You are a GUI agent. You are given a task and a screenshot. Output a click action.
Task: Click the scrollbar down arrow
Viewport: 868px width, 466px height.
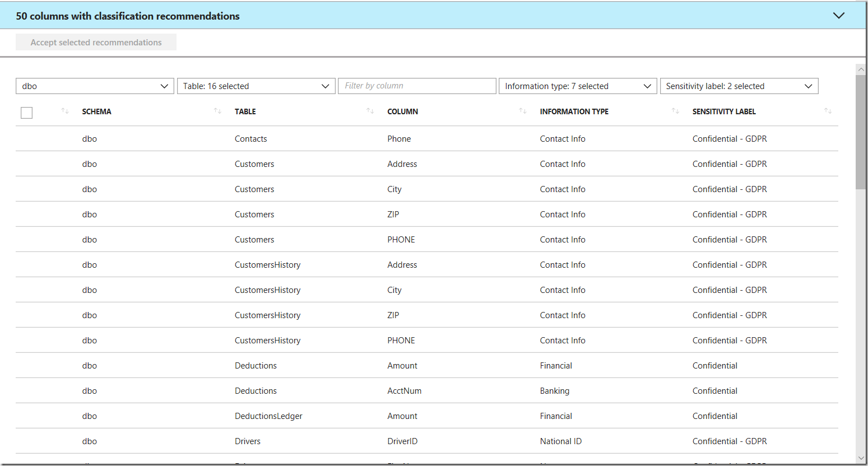[x=861, y=458]
